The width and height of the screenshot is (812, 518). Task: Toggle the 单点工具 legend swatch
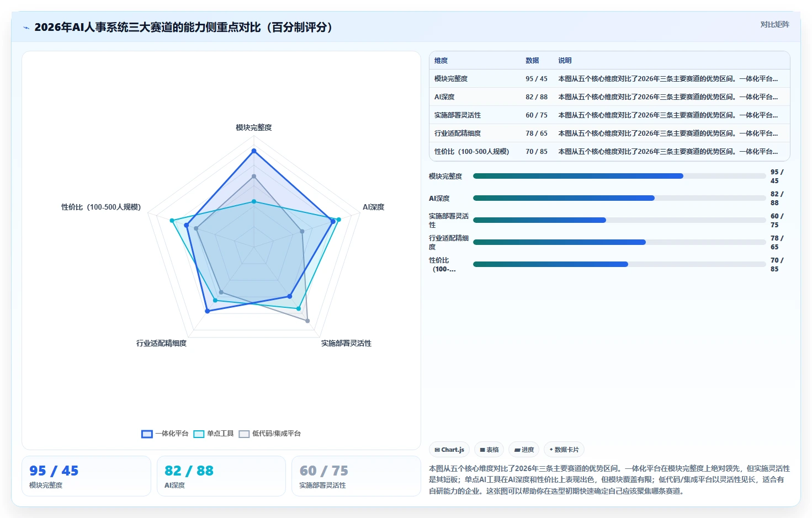pyautogui.click(x=199, y=434)
